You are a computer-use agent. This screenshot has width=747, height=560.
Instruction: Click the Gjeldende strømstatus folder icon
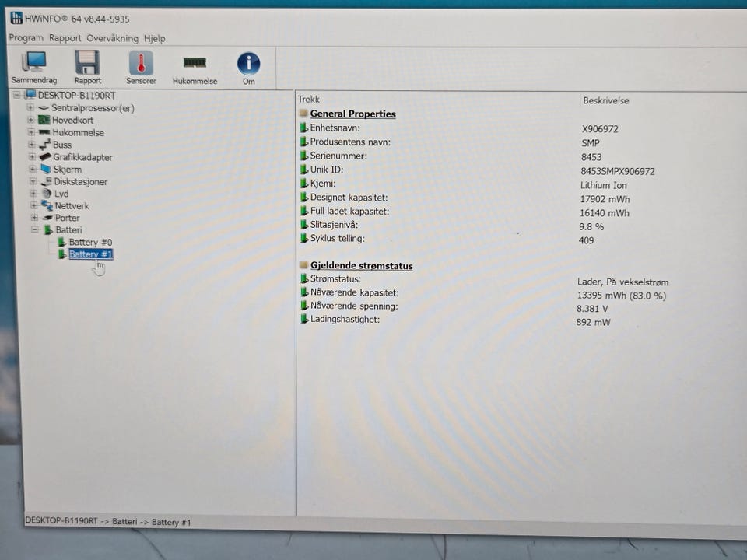pyautogui.click(x=303, y=265)
